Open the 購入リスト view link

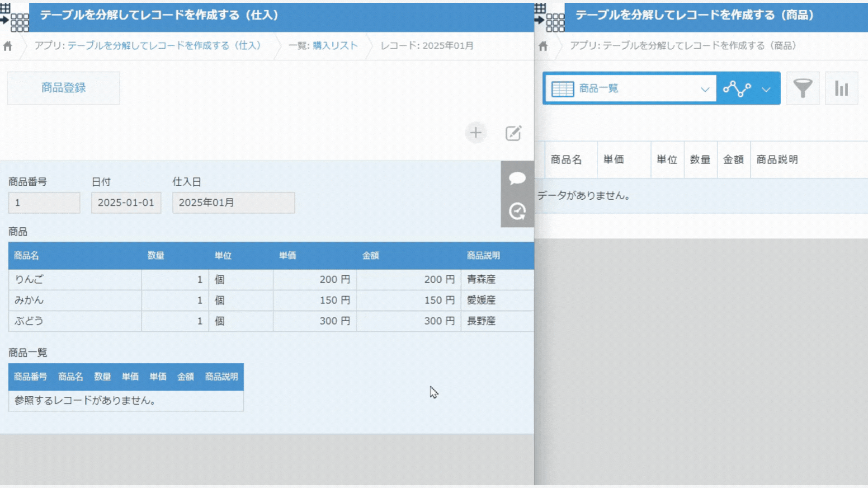coord(335,46)
